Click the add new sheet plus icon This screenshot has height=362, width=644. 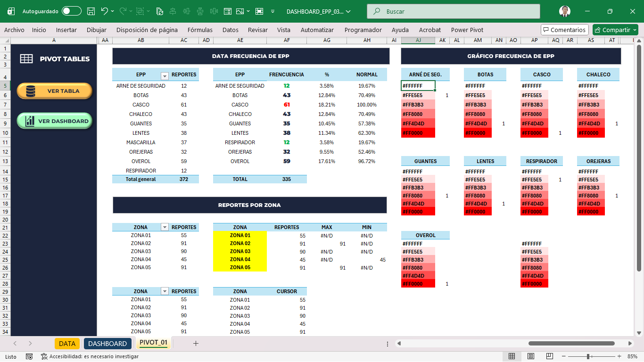(196, 343)
